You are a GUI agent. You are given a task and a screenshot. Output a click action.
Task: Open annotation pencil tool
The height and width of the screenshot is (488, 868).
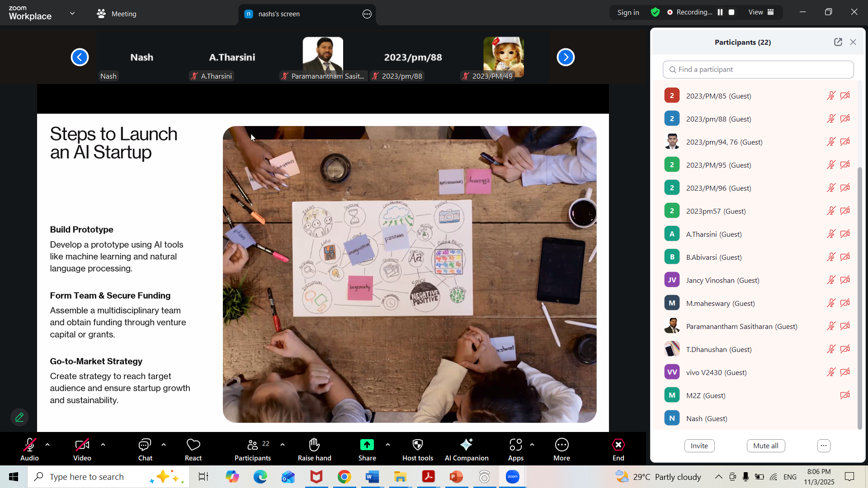click(x=19, y=417)
